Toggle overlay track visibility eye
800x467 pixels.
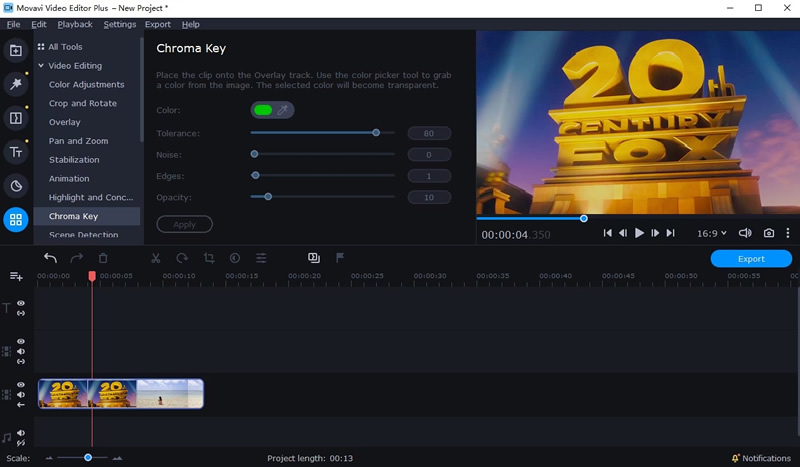click(21, 341)
